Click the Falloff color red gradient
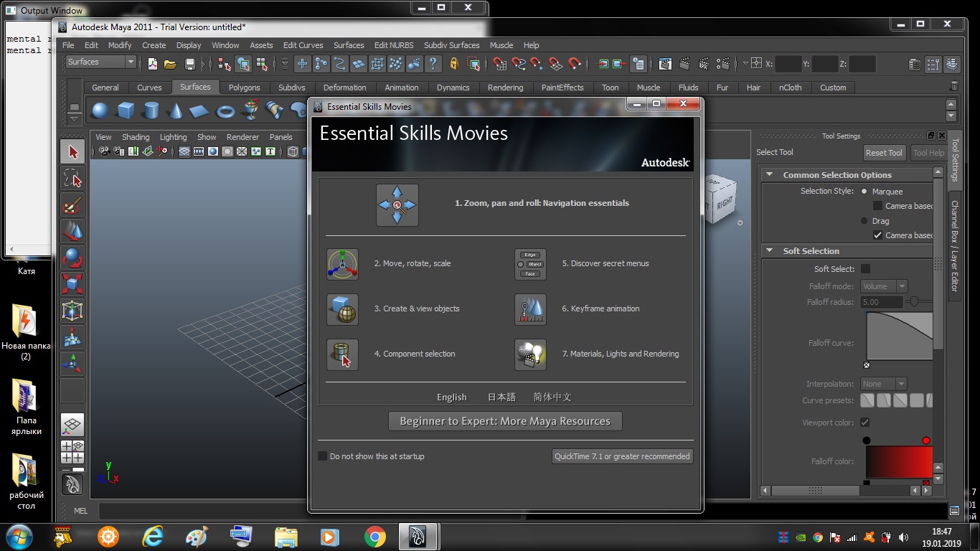Screen dimensions: 980x551 point(899,461)
